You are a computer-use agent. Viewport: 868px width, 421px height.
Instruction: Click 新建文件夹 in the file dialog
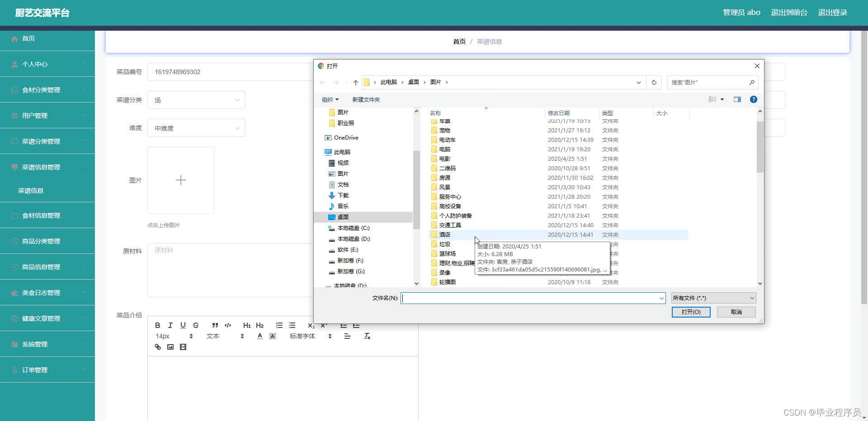click(366, 99)
